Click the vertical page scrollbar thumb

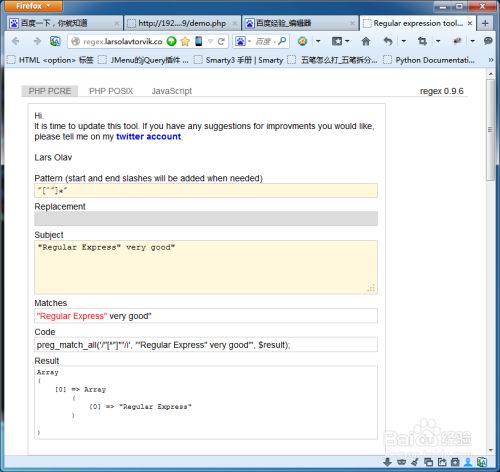pyautogui.click(x=490, y=130)
